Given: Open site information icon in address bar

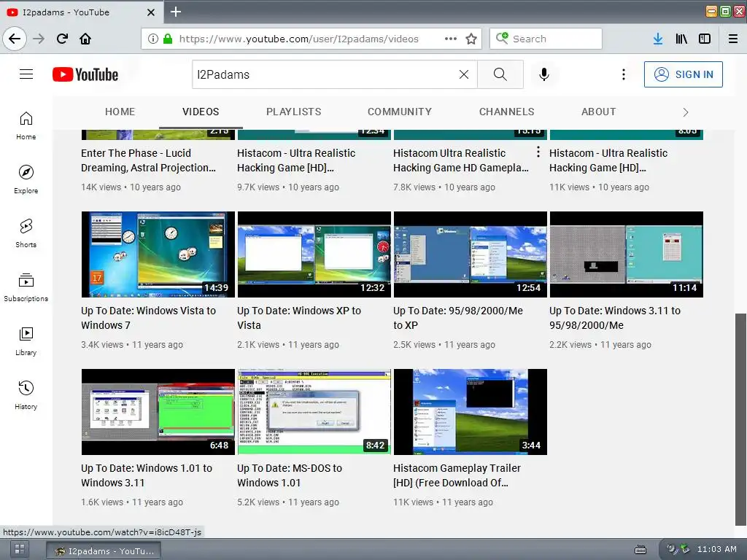Looking at the screenshot, I should click(x=153, y=39).
